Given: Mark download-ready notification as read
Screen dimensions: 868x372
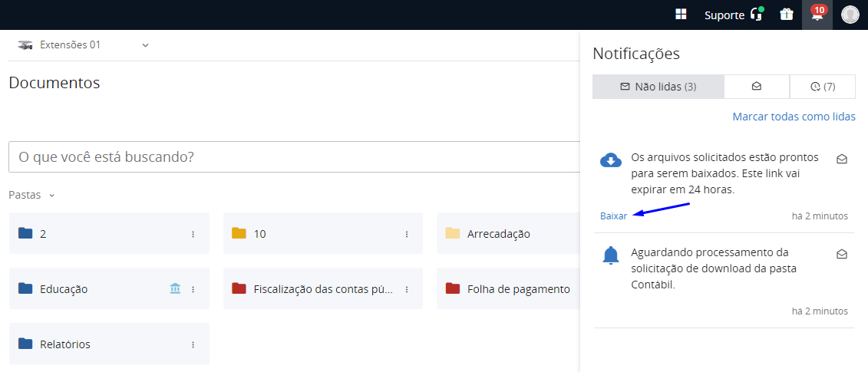Looking at the screenshot, I should coord(842,160).
